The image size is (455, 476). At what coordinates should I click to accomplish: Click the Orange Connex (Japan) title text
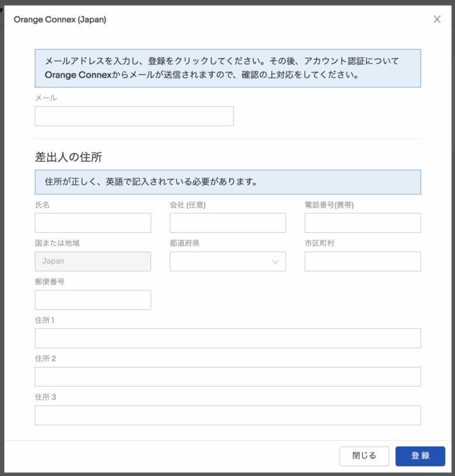(x=60, y=19)
